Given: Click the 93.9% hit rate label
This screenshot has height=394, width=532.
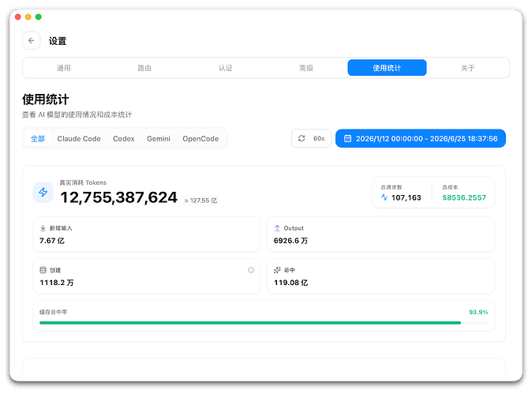Looking at the screenshot, I should [478, 312].
